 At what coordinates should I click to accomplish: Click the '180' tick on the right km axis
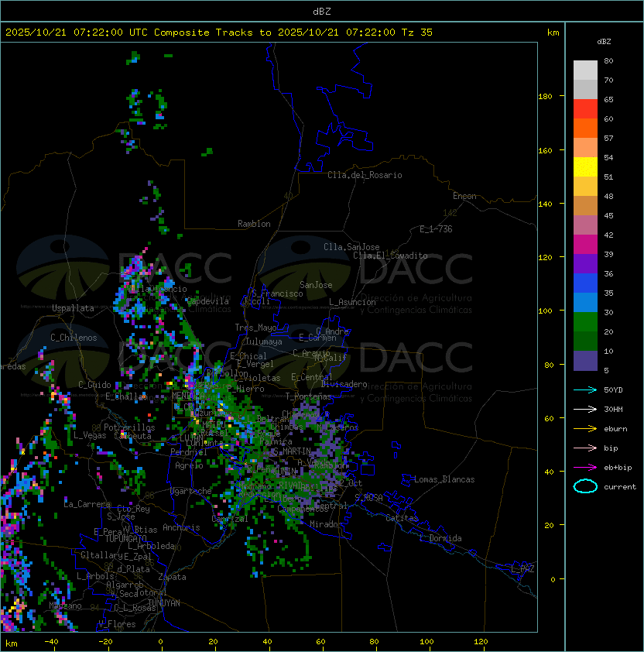(x=545, y=97)
